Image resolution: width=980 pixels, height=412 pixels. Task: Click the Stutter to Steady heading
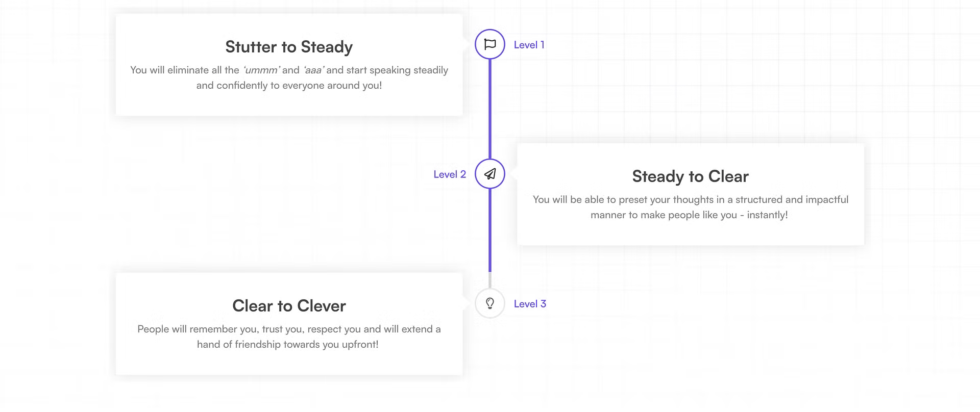(x=289, y=47)
